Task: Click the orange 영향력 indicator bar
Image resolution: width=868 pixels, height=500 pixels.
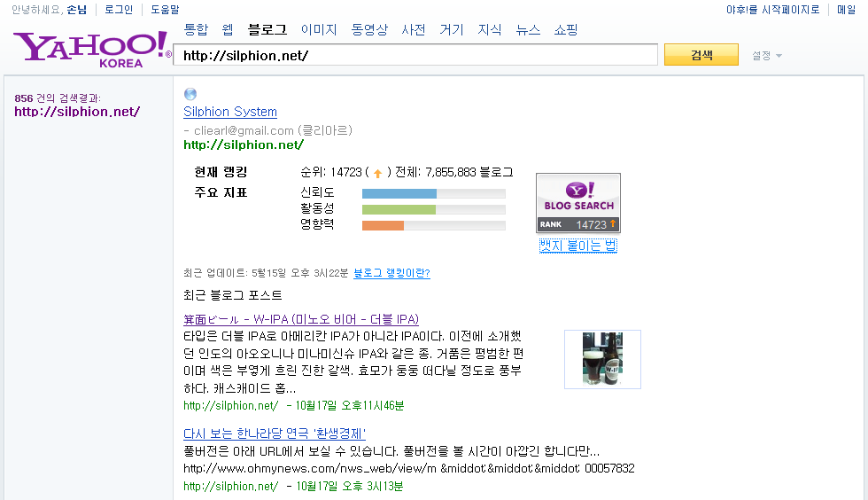Action: 383,225
